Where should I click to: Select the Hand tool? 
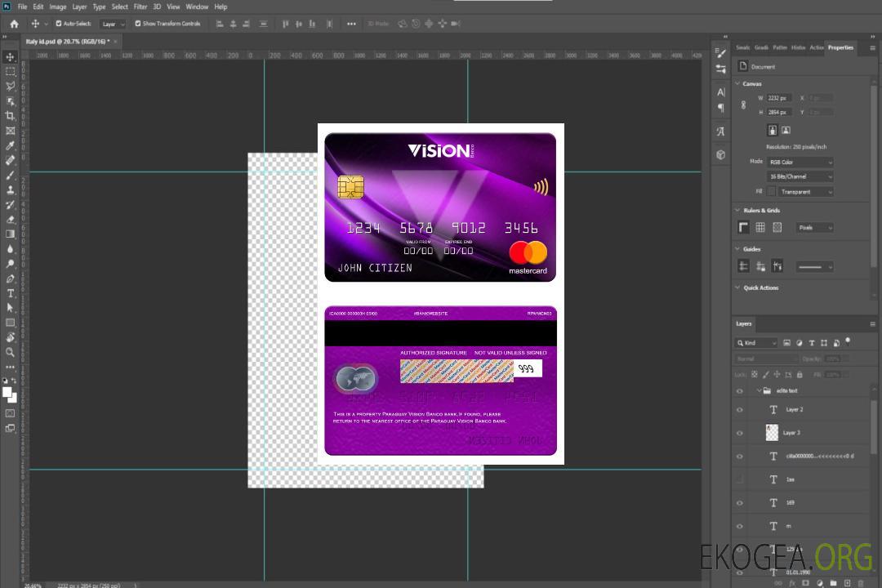10,337
